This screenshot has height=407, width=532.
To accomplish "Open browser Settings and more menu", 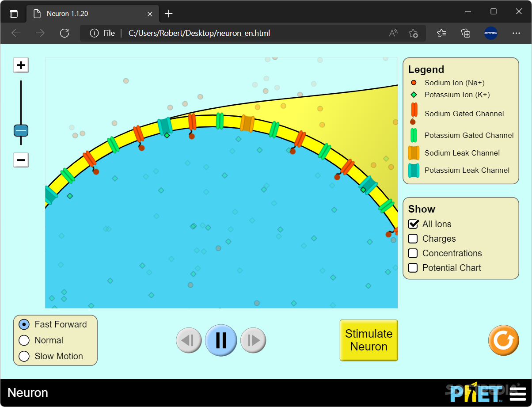I will pos(516,33).
